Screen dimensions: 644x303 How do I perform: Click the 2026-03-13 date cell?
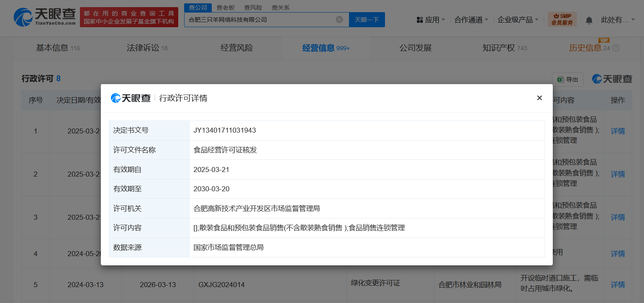[x=158, y=285]
